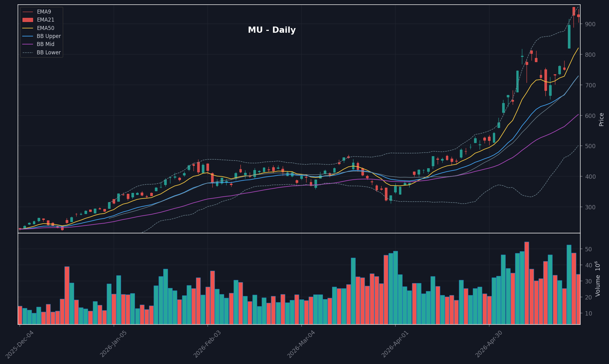Image resolution: width=609 pixels, height=364 pixels.
Task: Click the large green candle reaching about 900
Action: [569, 37]
